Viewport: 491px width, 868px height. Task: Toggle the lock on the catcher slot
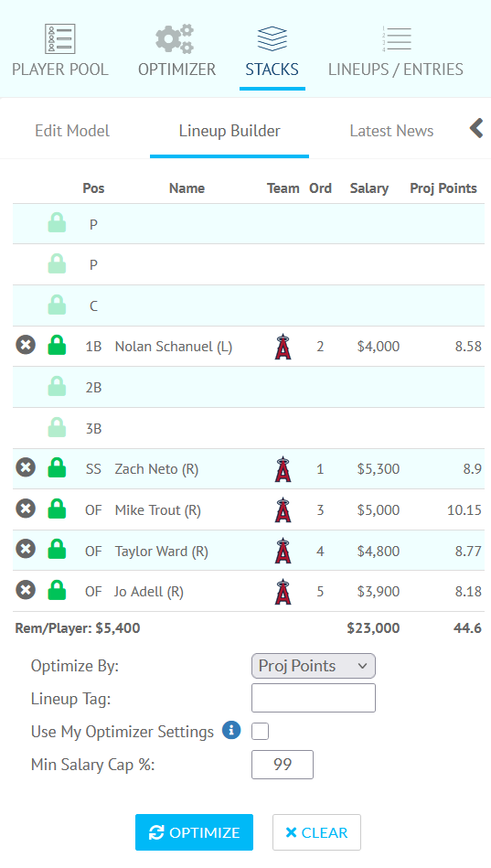(x=57, y=305)
